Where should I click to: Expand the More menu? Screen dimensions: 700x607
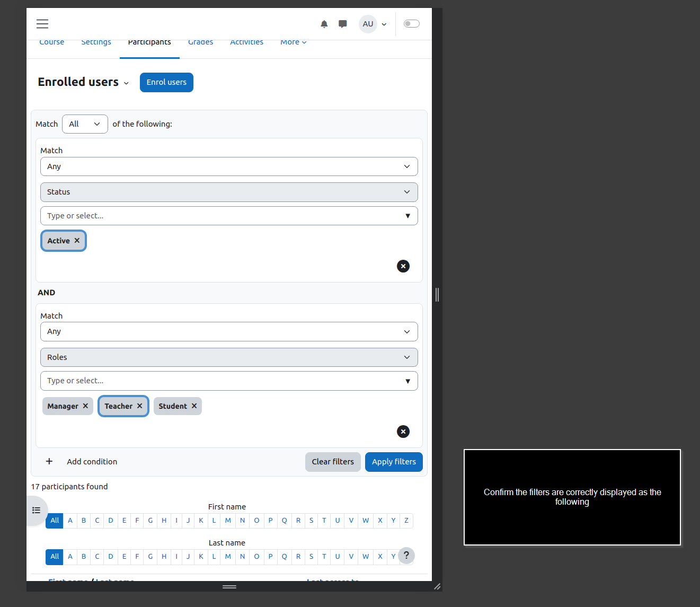[293, 42]
